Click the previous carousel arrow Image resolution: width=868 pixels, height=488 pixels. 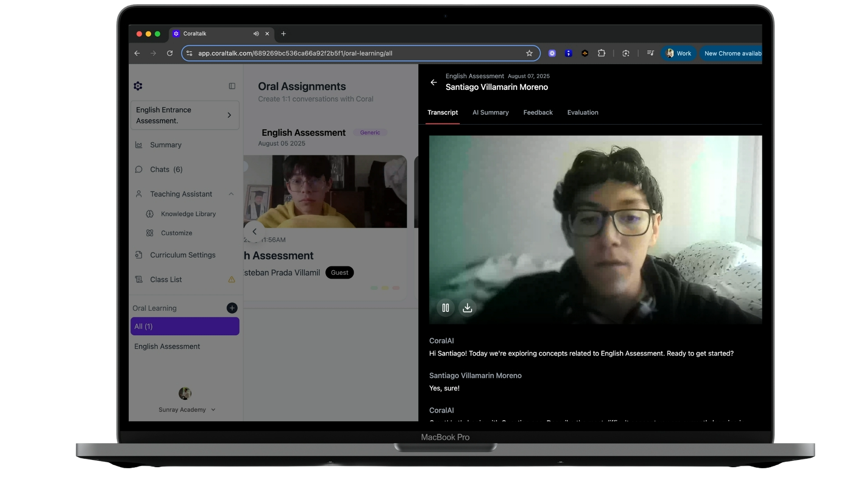(x=254, y=231)
